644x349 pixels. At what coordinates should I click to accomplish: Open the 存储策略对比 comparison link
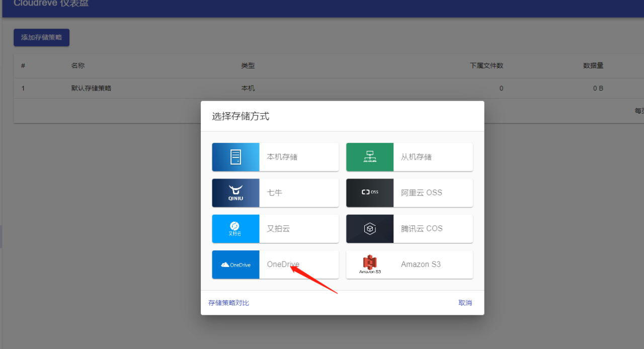click(x=229, y=302)
